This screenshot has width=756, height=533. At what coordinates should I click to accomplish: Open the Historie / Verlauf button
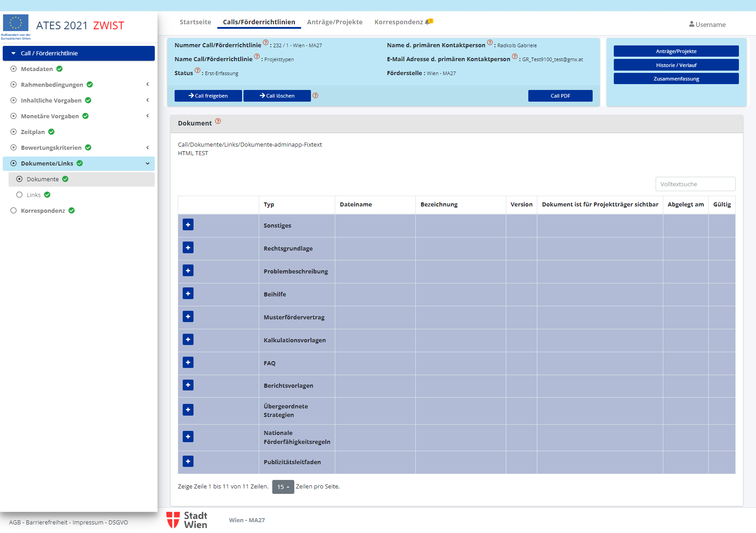[676, 65]
